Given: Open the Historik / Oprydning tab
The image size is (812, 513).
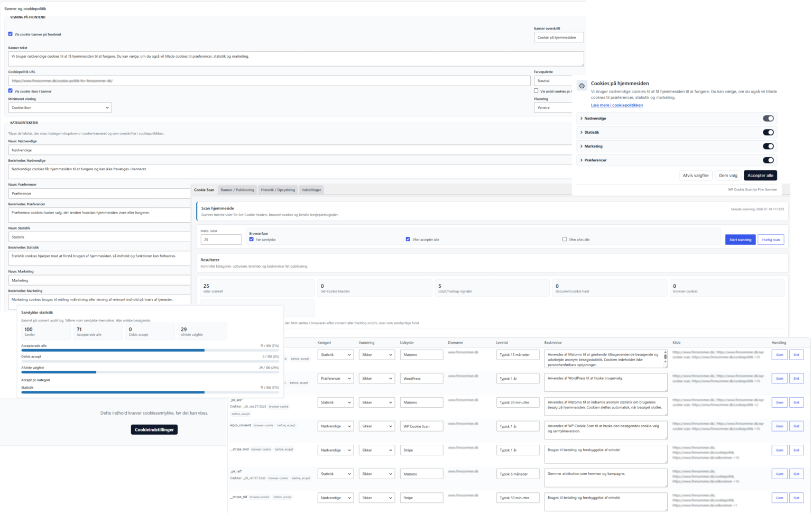Looking at the screenshot, I should point(278,190).
